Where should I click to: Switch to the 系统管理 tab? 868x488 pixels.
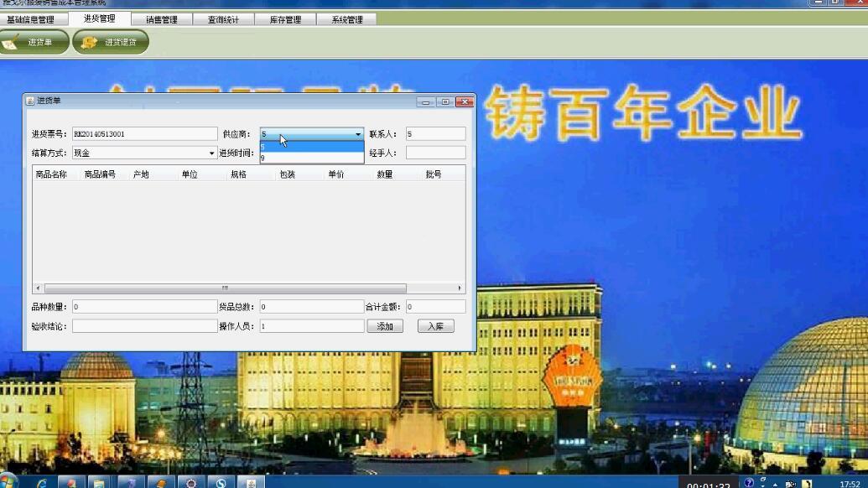[347, 19]
